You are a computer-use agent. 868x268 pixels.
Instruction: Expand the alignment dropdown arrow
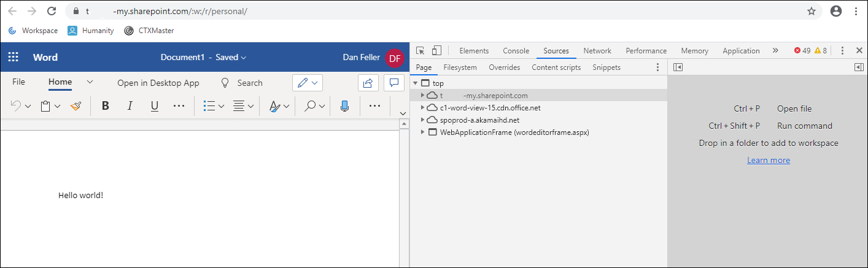tap(251, 107)
